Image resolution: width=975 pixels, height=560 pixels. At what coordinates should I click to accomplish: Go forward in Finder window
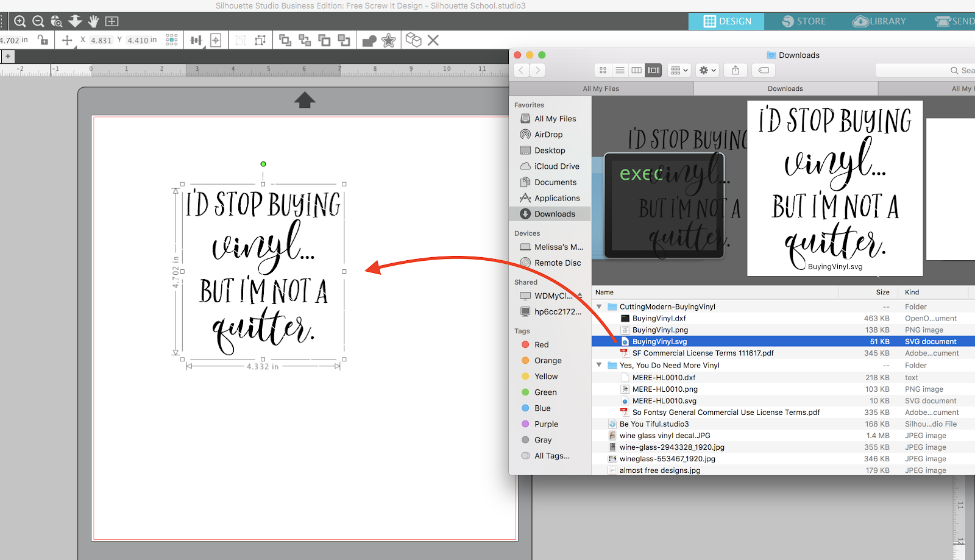tap(537, 71)
